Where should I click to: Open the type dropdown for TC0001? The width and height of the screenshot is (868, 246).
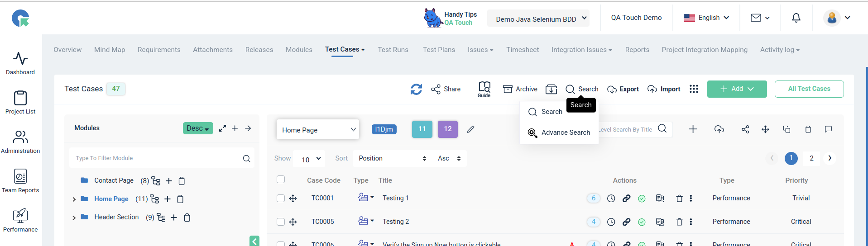pyautogui.click(x=366, y=198)
